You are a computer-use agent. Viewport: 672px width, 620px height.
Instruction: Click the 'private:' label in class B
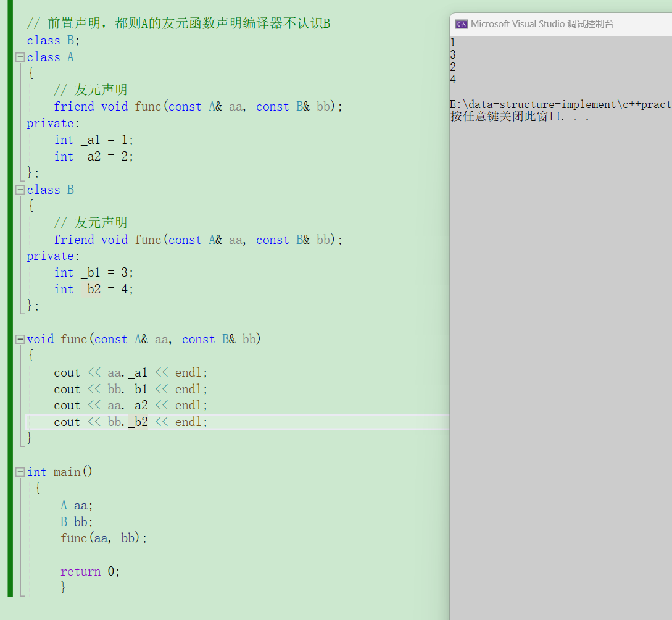(53, 256)
